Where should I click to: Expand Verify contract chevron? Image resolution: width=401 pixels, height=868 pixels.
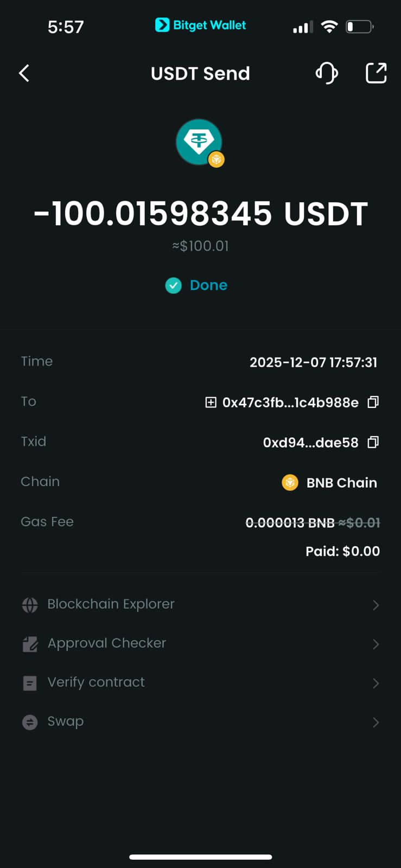point(375,683)
